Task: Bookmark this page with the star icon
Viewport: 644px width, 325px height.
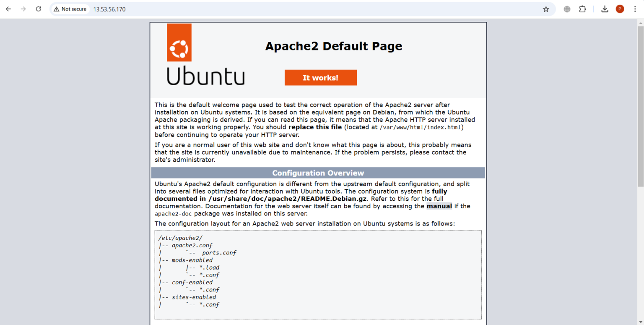Action: (546, 9)
